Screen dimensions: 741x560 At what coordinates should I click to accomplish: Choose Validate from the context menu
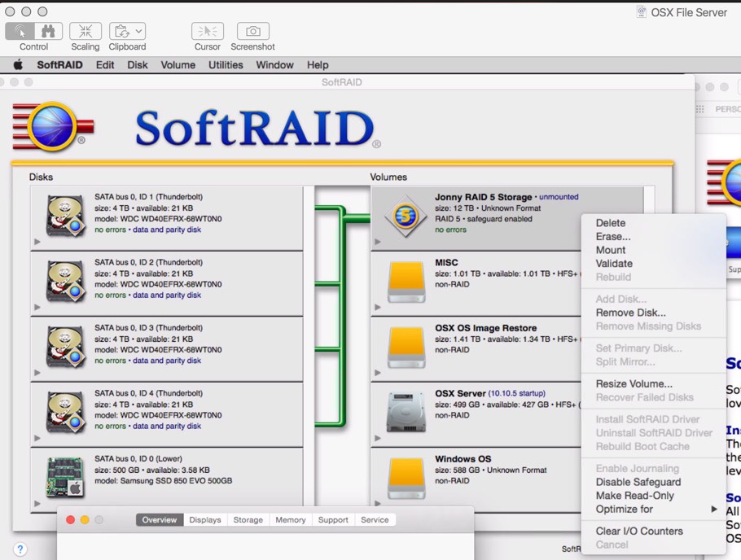[x=654, y=264]
